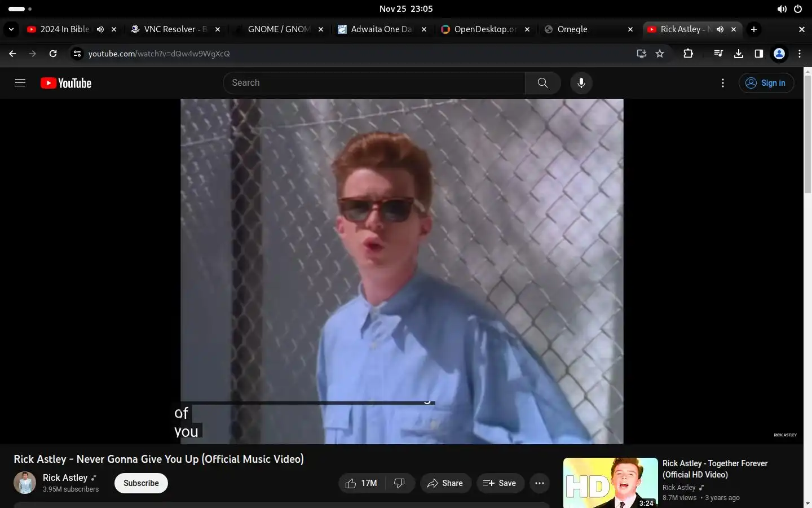
Task: Open system volume indicator in top bar
Action: pos(782,9)
